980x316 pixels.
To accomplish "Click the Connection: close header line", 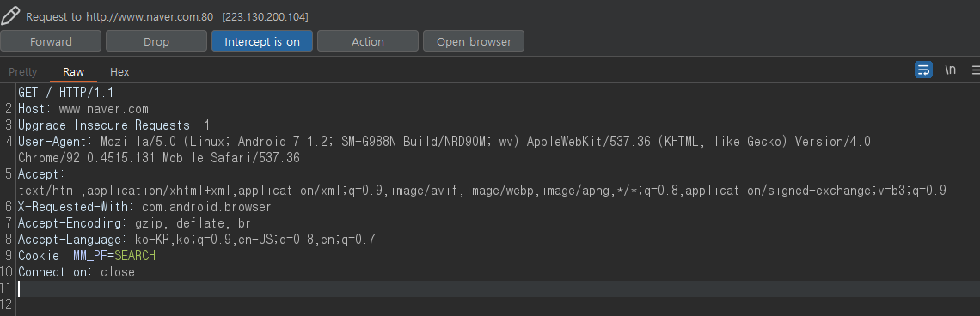I will pyautogui.click(x=77, y=272).
